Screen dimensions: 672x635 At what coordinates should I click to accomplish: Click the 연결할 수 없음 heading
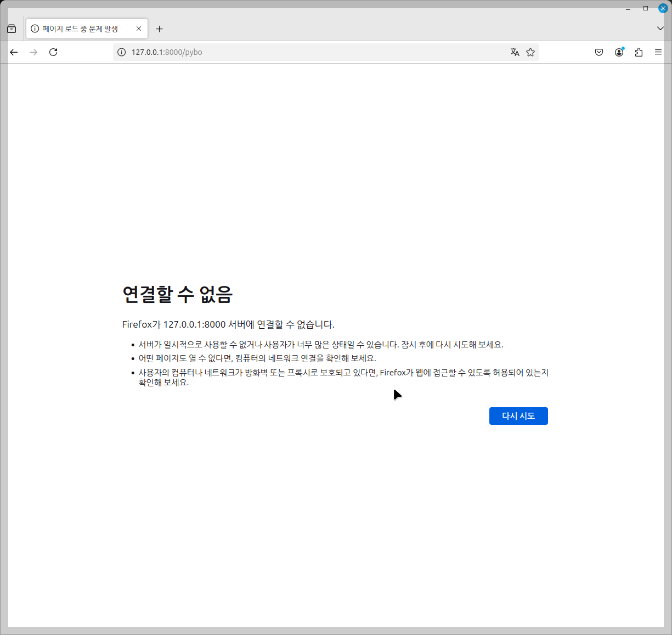177,294
